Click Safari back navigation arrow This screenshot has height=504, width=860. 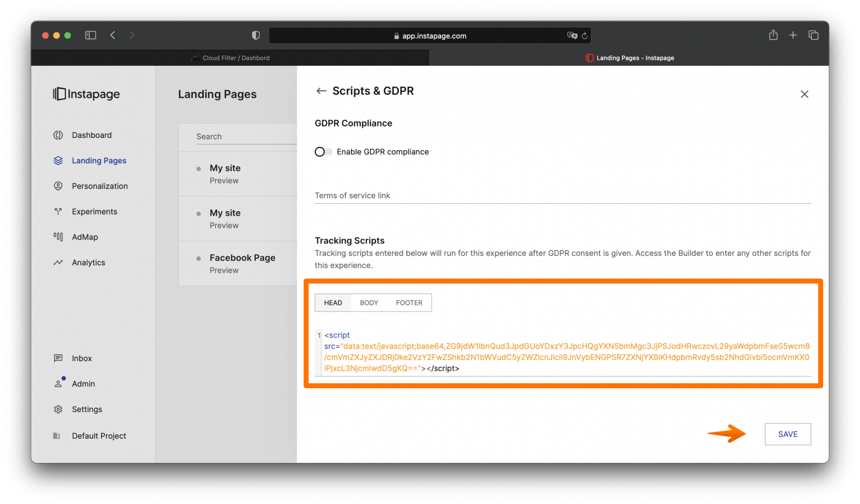(112, 35)
